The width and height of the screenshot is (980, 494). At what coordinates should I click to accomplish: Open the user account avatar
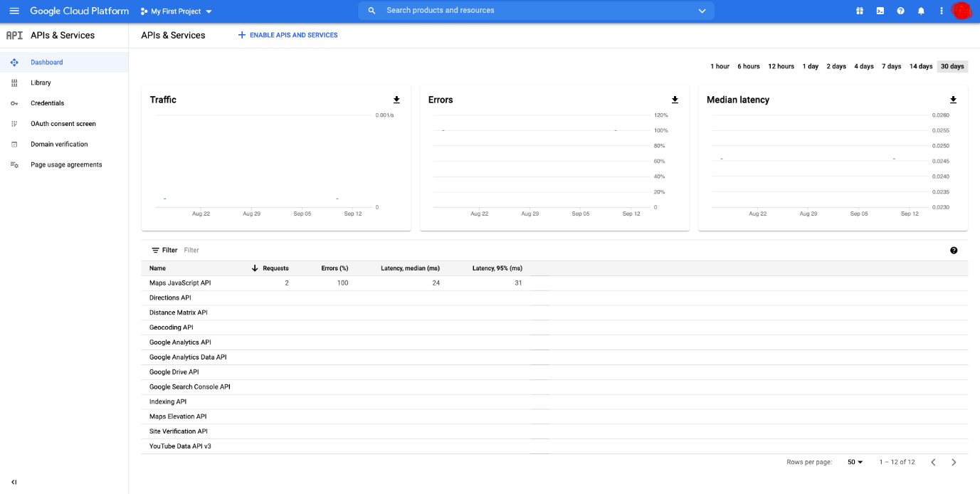coord(961,11)
